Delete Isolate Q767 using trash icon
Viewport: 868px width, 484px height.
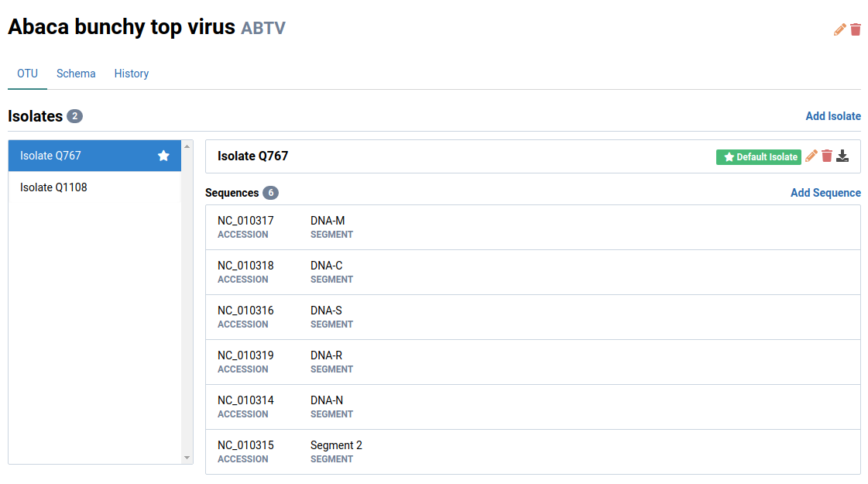coord(827,156)
